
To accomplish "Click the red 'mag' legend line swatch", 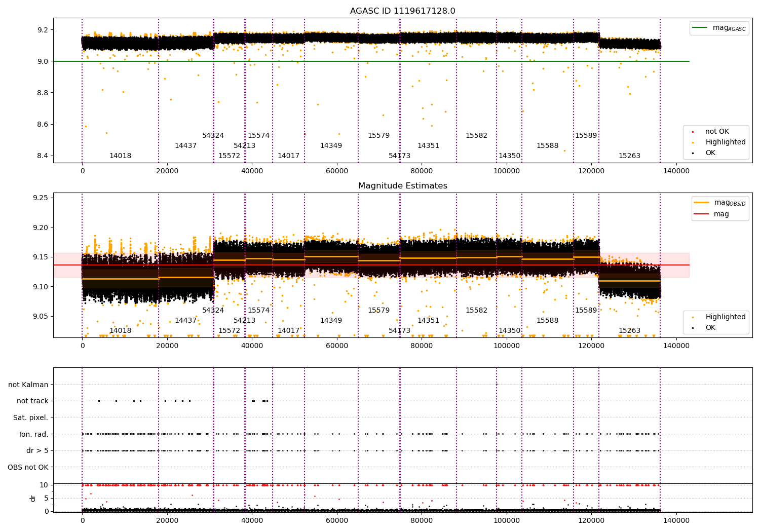I will pos(702,214).
